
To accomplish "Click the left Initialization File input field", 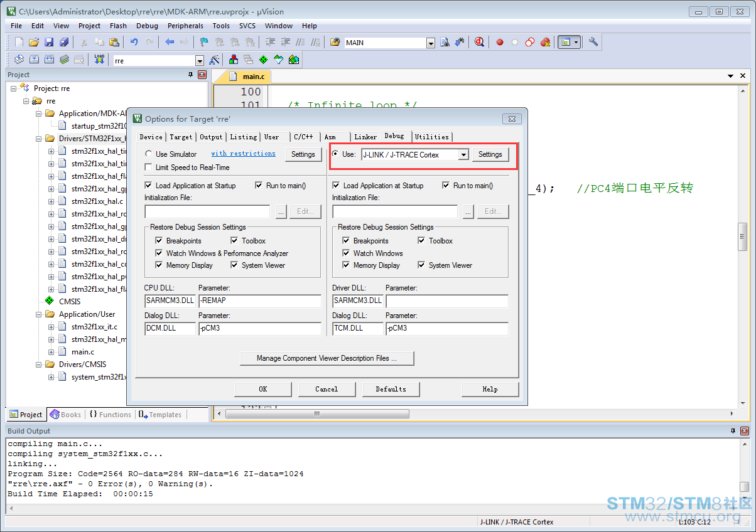I will (x=207, y=211).
